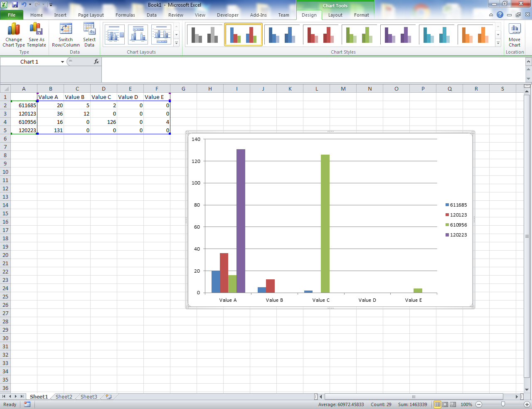Move Chart to another sheet

pos(515,35)
